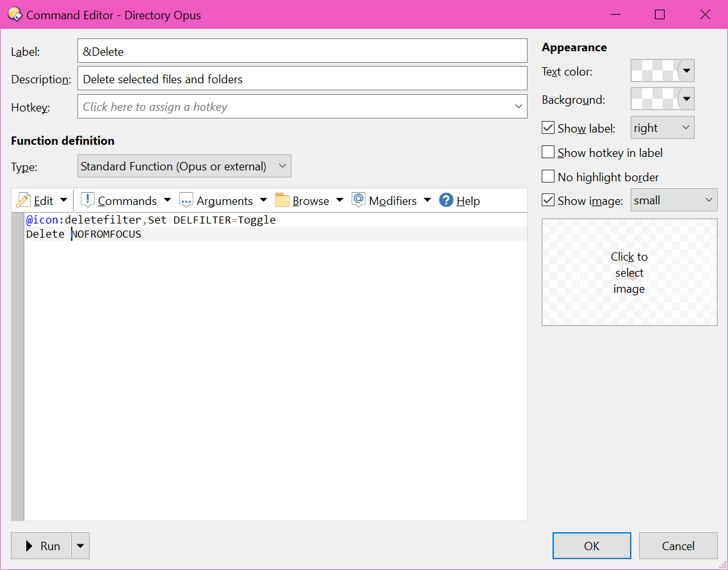Viewport: 728px width, 570px height.
Task: Expand the Arguments menu arrow
Action: [x=263, y=200]
